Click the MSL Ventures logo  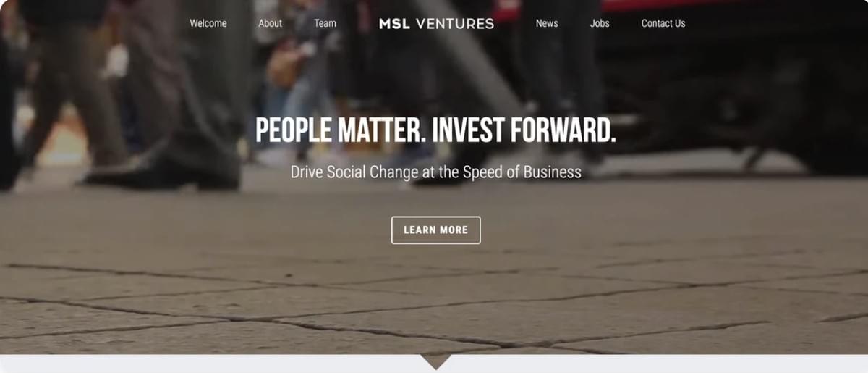click(x=436, y=23)
